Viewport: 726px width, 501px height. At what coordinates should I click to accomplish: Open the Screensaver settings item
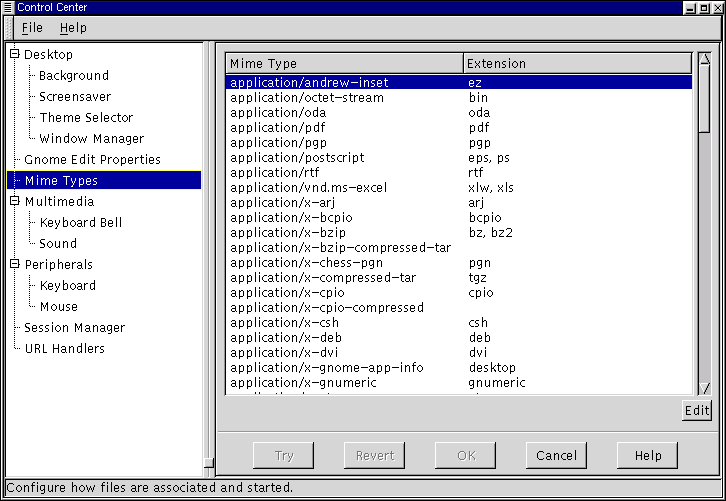(75, 97)
